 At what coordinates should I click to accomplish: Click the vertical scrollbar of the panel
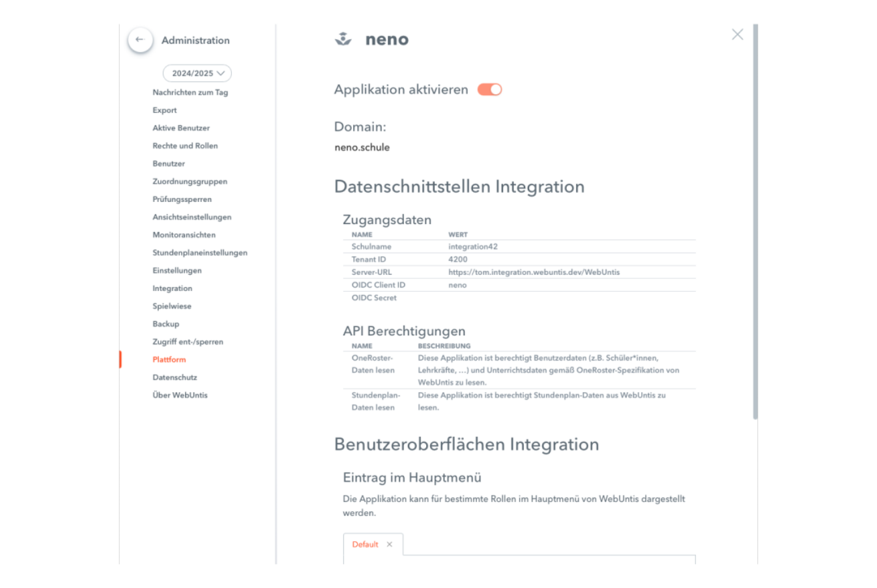[x=755, y=221]
